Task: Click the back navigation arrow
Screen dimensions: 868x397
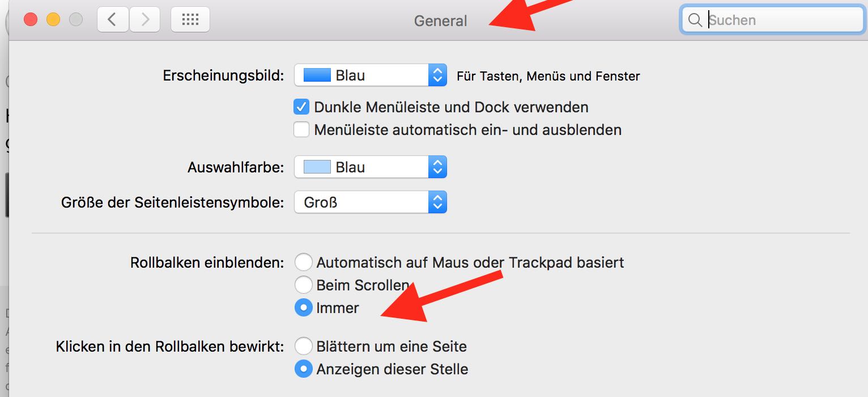Action: tap(112, 20)
